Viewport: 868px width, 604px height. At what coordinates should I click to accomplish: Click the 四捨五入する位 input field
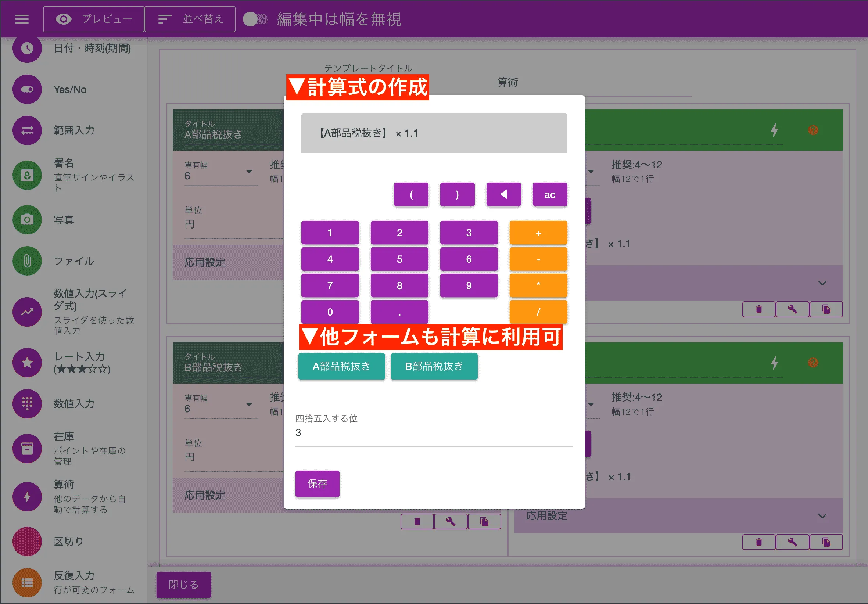(x=434, y=433)
